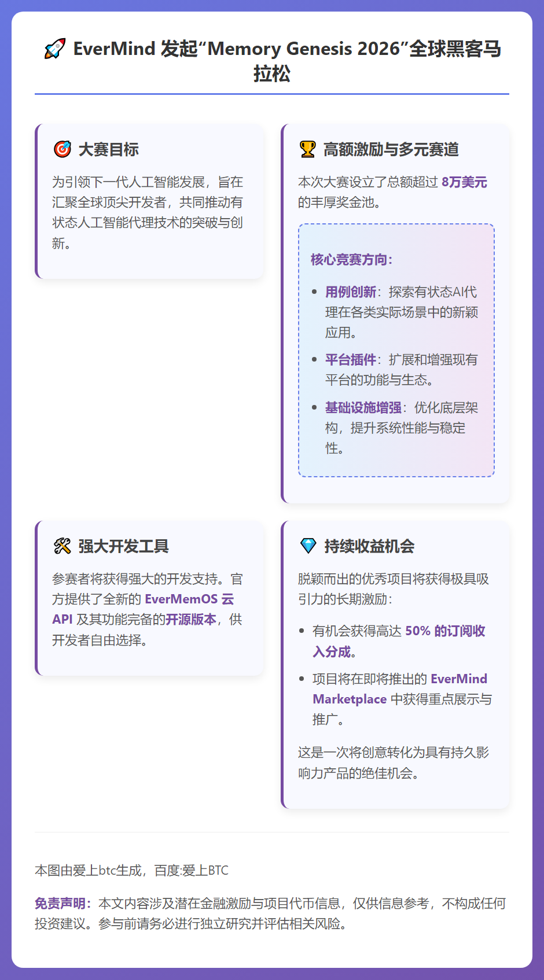Click the target icon beside 大赛目标
The width and height of the screenshot is (544, 980).
(x=62, y=149)
